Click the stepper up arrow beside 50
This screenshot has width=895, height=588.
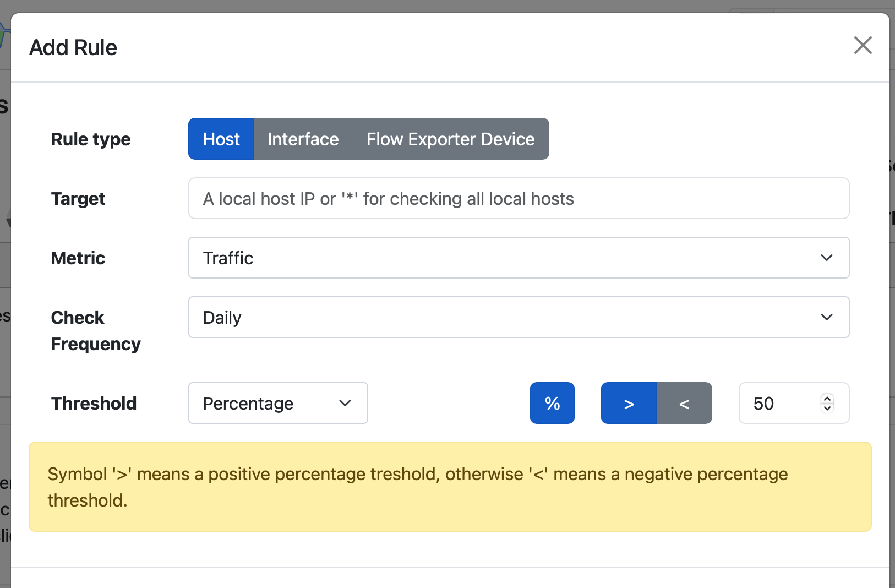coord(826,398)
